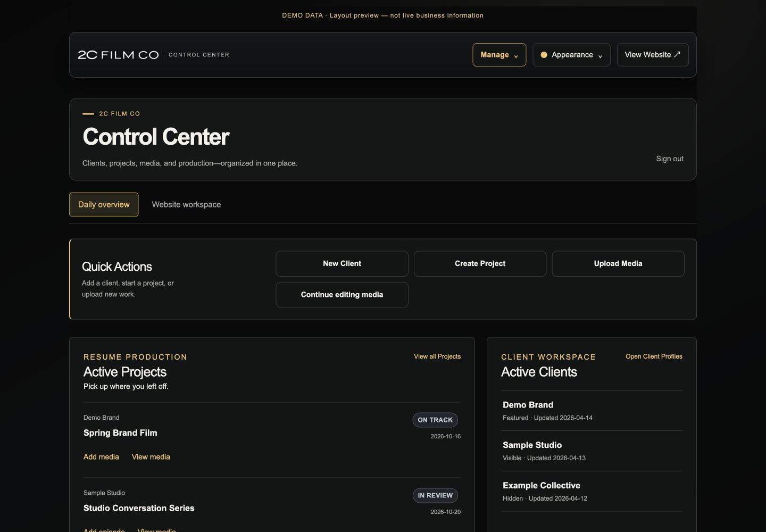This screenshot has width=766, height=532.
Task: Click View media for Spring Brand Film
Action: (x=151, y=457)
